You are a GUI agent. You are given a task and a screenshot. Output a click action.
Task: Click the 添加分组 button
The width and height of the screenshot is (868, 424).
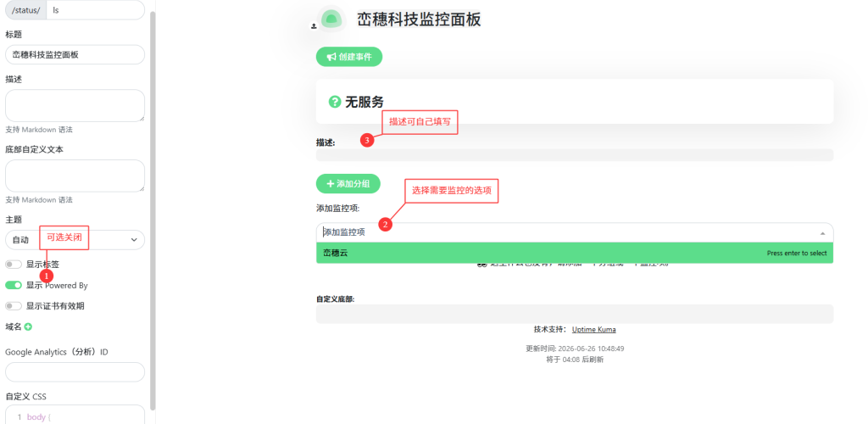pyautogui.click(x=348, y=184)
